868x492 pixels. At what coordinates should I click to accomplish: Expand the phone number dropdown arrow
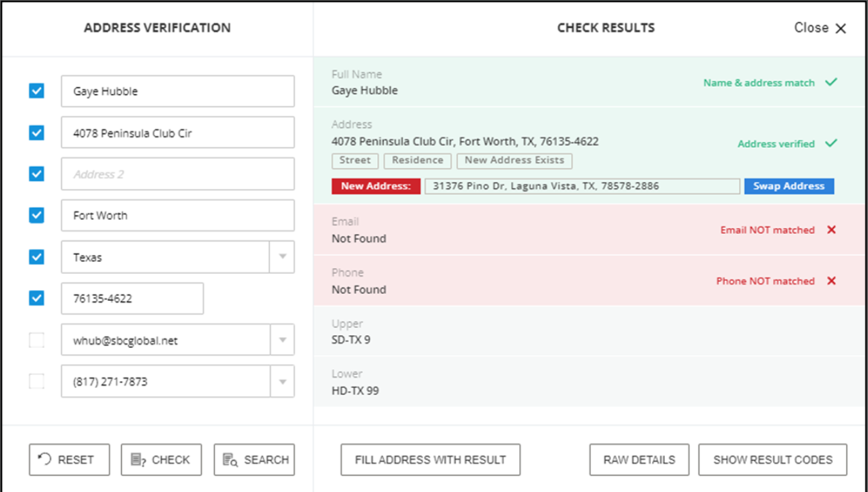[x=282, y=382]
